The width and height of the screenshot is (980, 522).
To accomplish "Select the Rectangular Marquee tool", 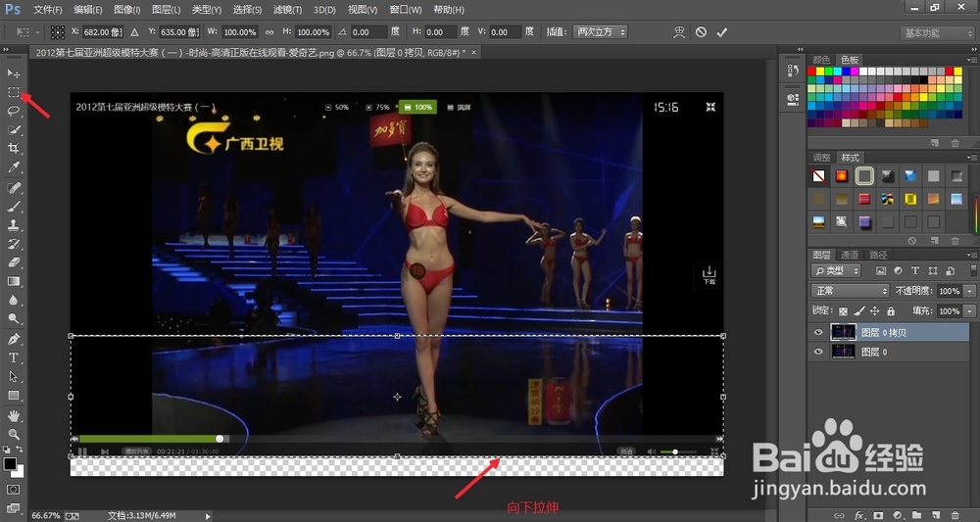I will click(x=13, y=92).
